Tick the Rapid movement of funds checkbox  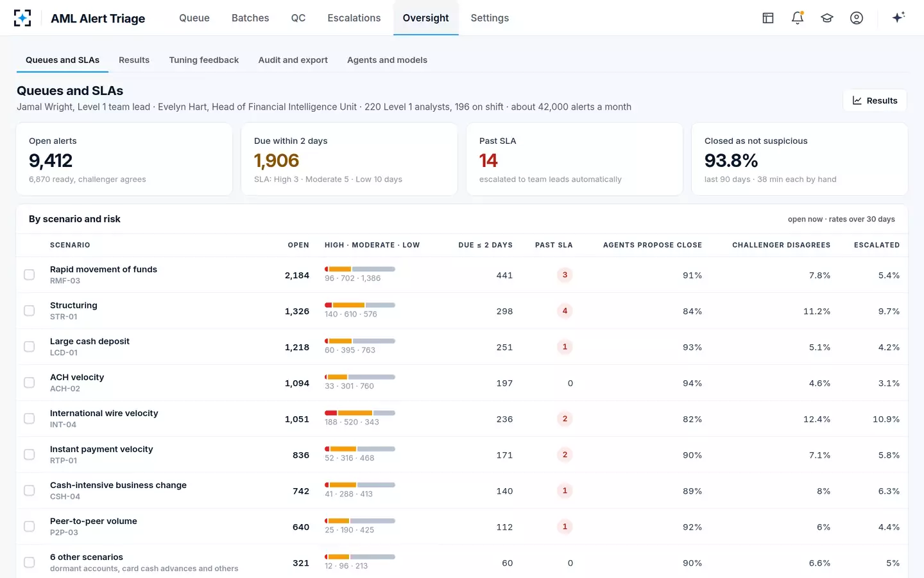click(30, 275)
